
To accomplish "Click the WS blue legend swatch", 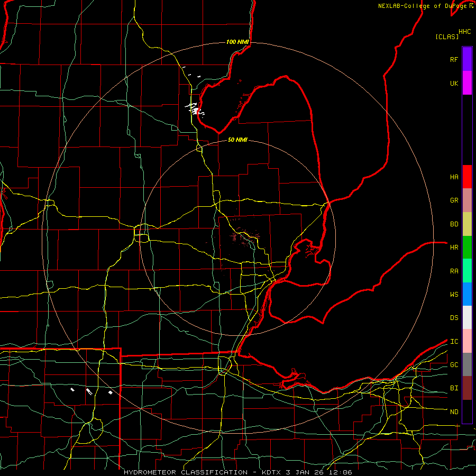I will (467, 294).
